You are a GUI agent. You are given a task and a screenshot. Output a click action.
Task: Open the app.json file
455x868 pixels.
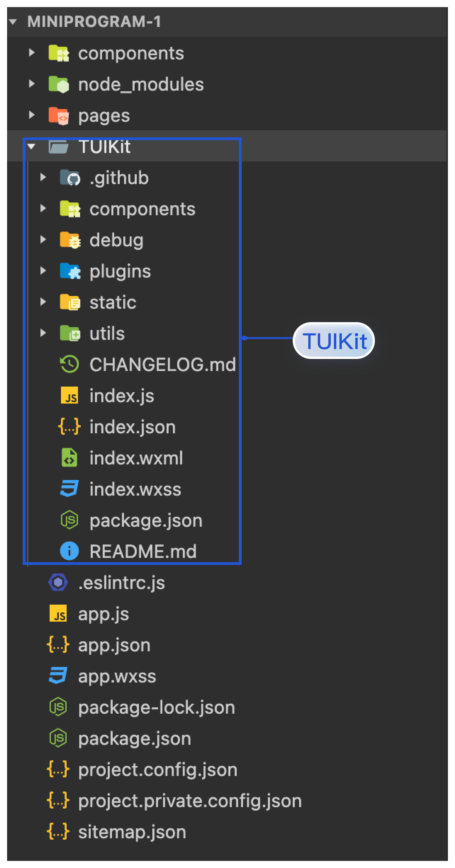(x=114, y=646)
